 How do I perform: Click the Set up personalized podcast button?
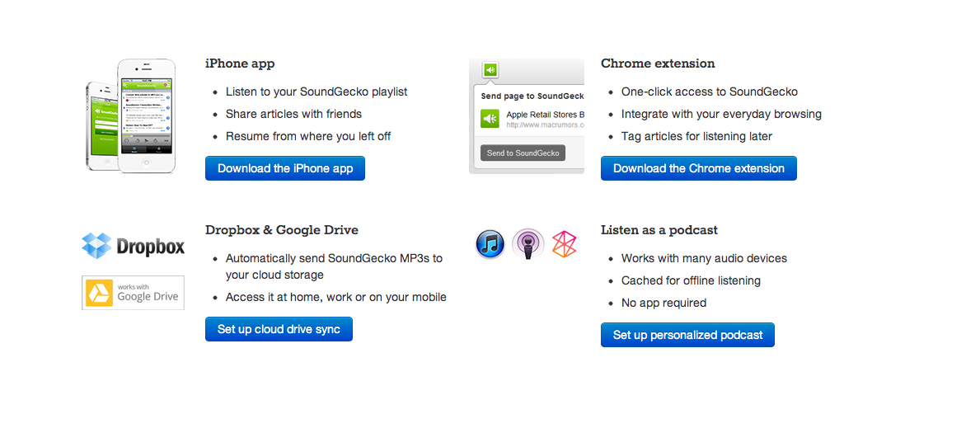[687, 335]
